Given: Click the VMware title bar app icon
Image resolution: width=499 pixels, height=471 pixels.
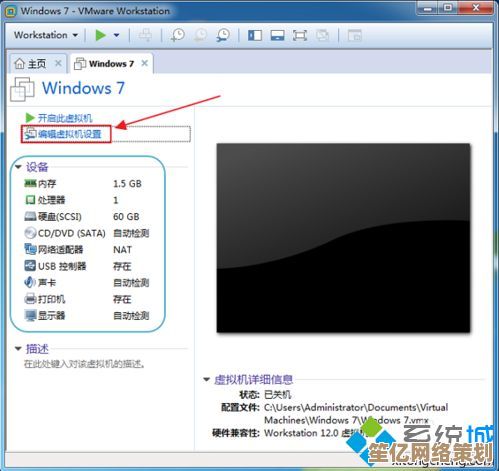Looking at the screenshot, I should pyautogui.click(x=11, y=11).
